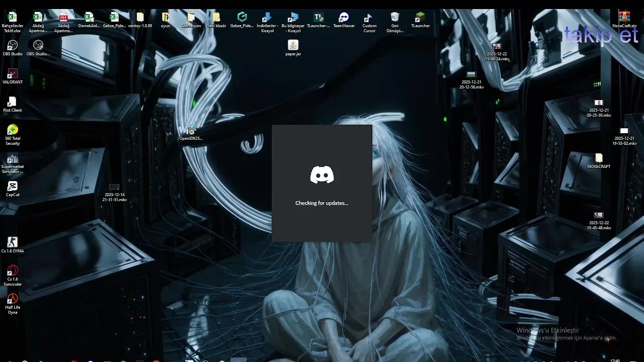Select the NOVACRAFT folder icon
This screenshot has width=644, height=362.
click(599, 158)
